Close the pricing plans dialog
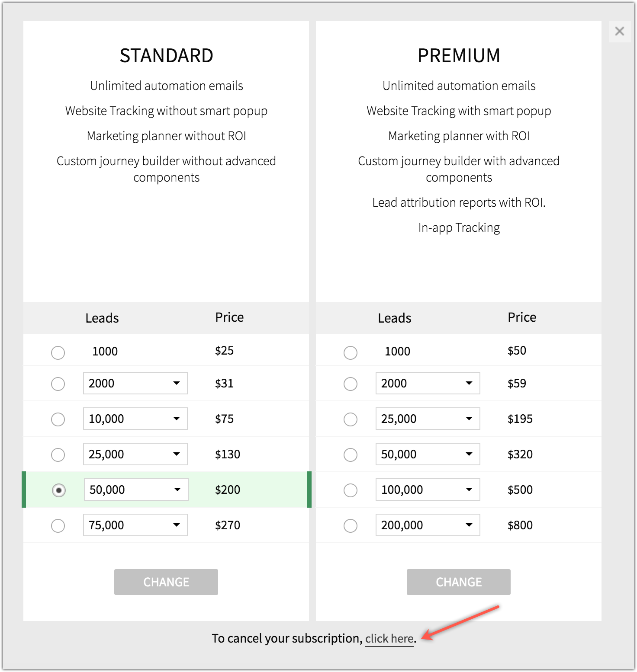This screenshot has height=672, width=637. 619,31
